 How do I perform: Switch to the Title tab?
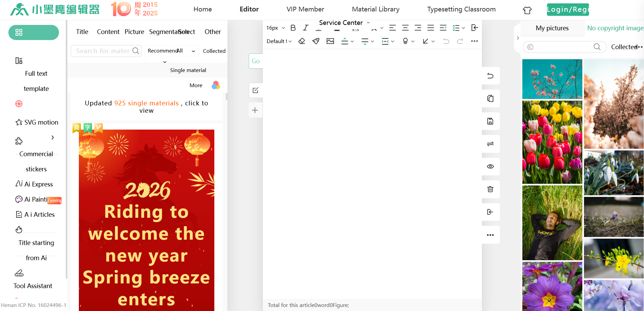82,32
